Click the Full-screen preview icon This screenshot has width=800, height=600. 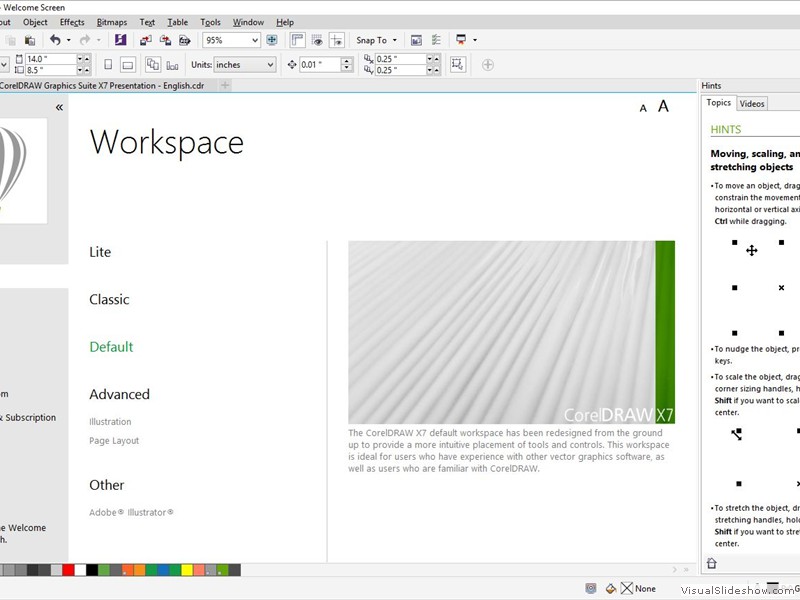click(x=272, y=40)
